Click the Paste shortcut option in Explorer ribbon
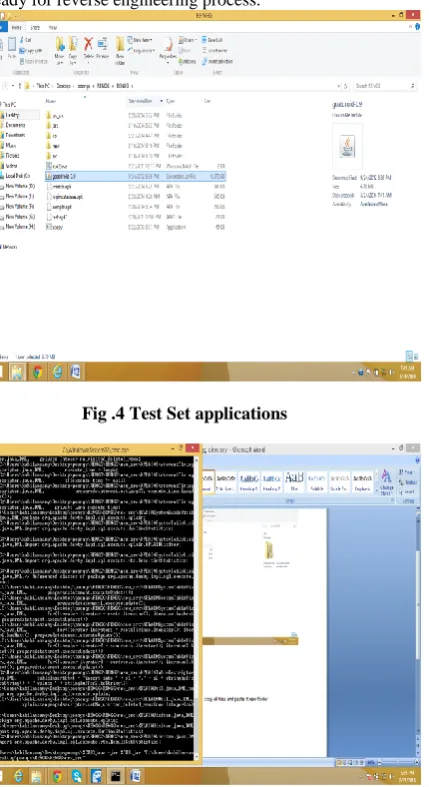This screenshot has width=429, height=787. click(33, 61)
